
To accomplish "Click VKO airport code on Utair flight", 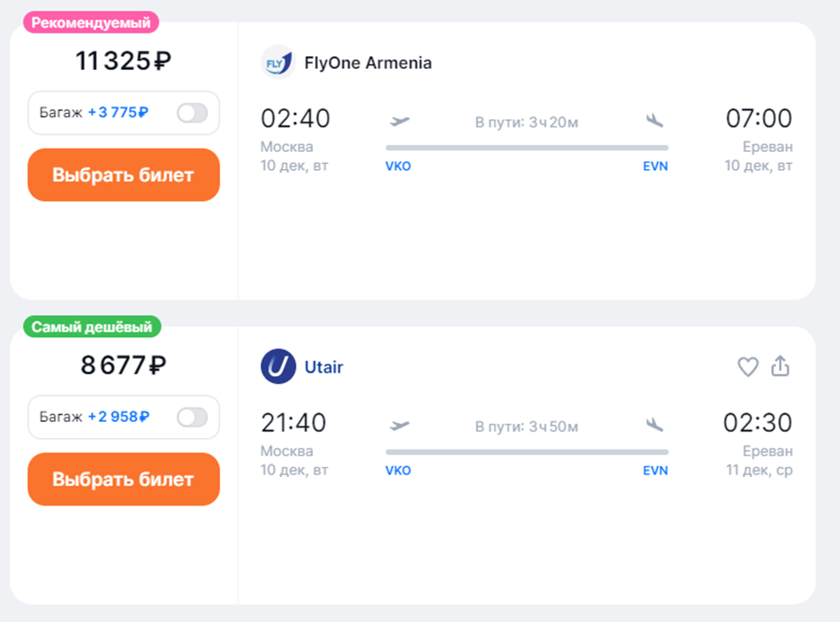I will pos(398,471).
